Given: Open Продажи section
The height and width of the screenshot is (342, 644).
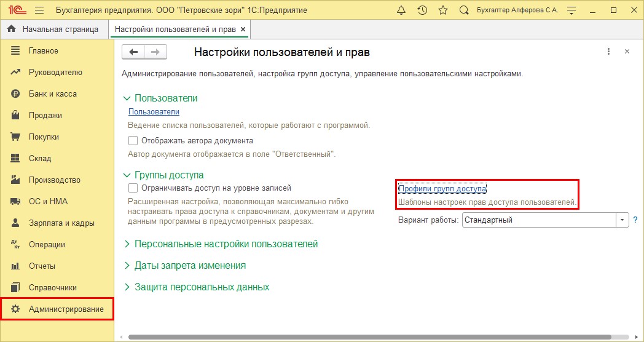Looking at the screenshot, I should tap(57, 115).
